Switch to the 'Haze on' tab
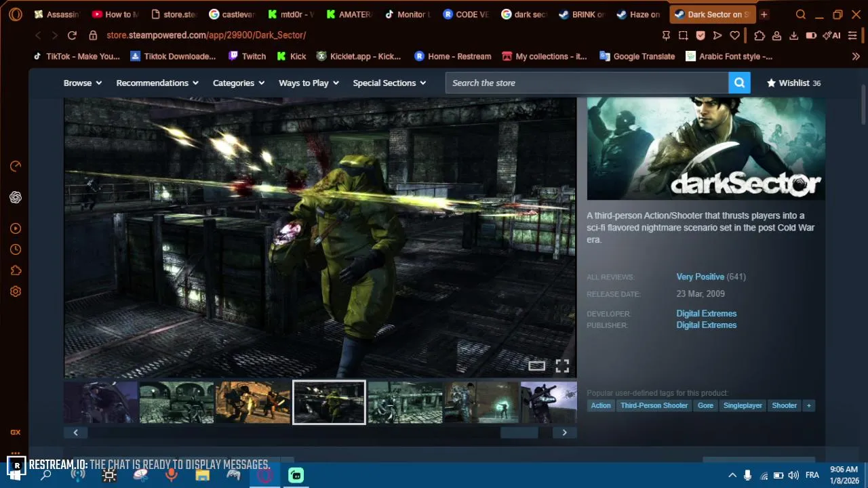868x488 pixels. tap(639, 14)
